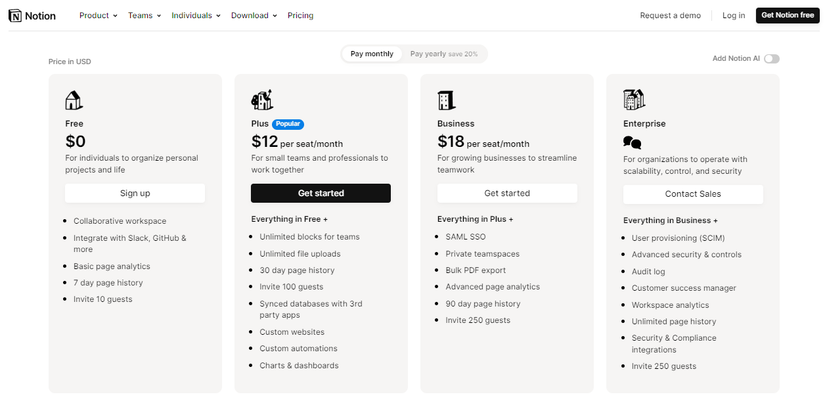
Task: Click Private teamspaces feature
Action: coord(482,254)
